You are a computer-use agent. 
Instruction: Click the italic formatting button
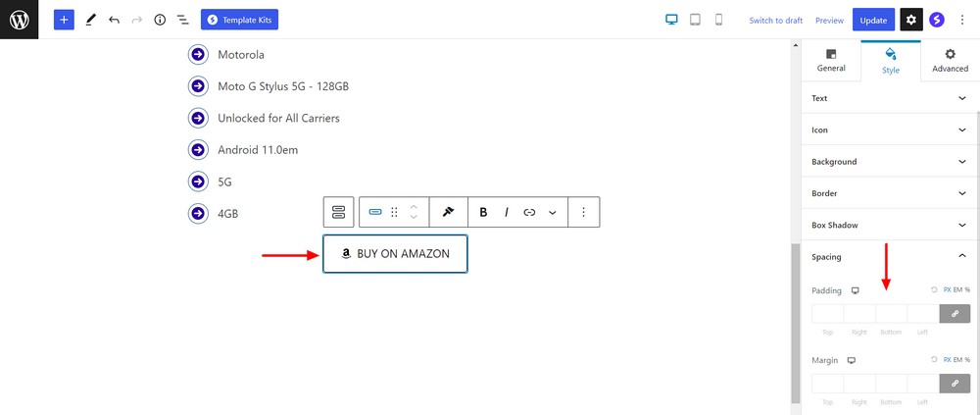coord(507,212)
